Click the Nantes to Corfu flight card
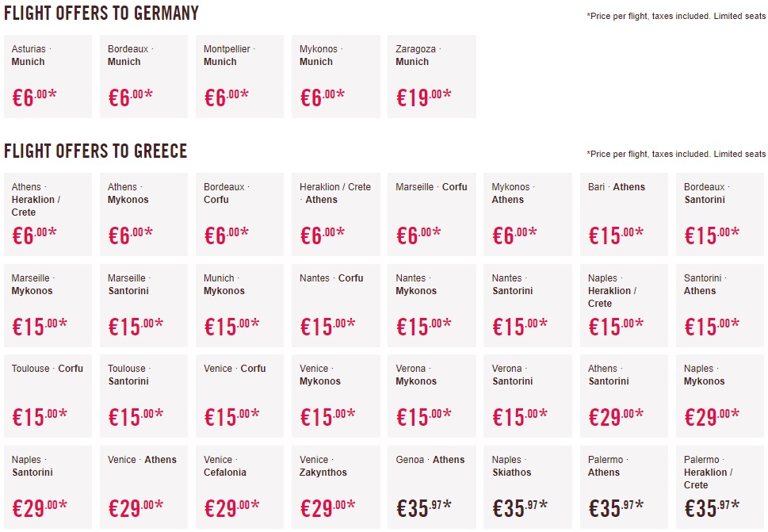The height and width of the screenshot is (532, 768). pos(335,305)
